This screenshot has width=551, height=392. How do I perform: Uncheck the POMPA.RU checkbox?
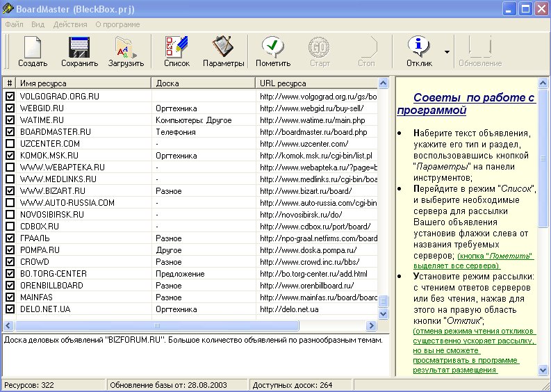coord(10,250)
